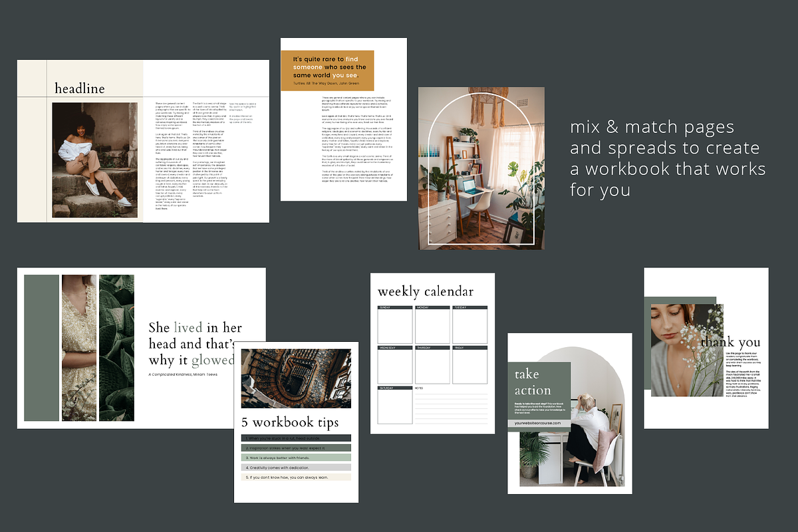The image size is (798, 532).
Task: Click the FRIDAY box in weekly calendar
Action: click(x=470, y=364)
